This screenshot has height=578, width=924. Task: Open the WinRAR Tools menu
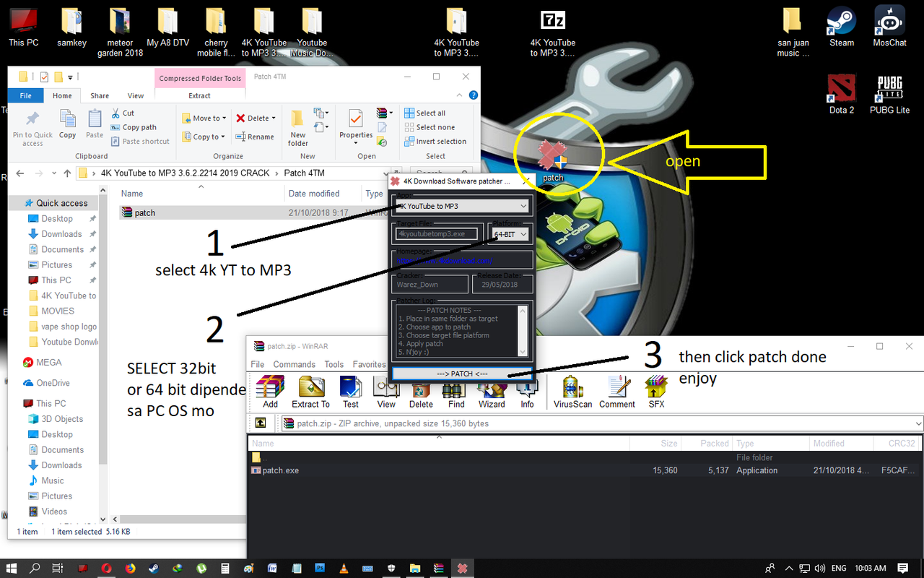[x=334, y=364]
